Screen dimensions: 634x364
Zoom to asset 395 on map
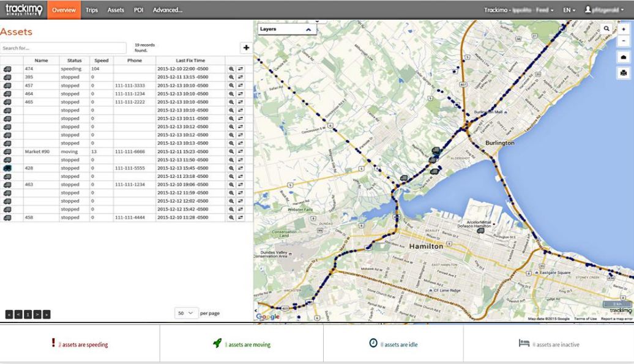(x=231, y=77)
